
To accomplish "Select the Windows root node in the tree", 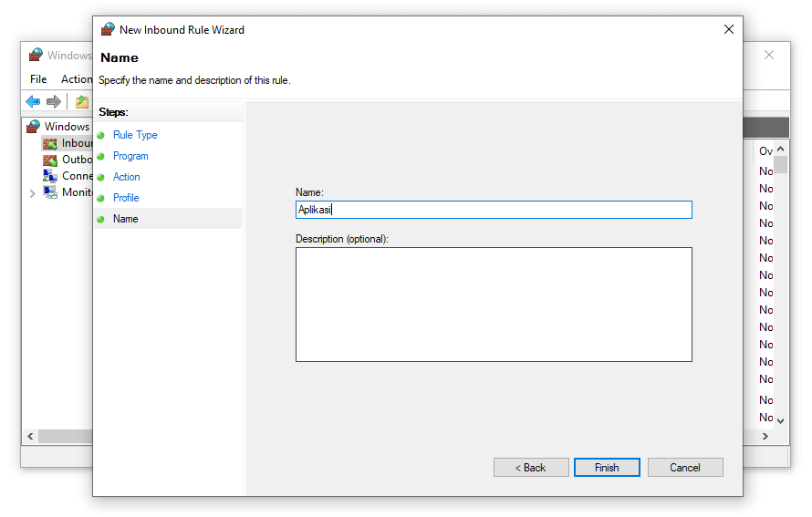I will (67, 126).
